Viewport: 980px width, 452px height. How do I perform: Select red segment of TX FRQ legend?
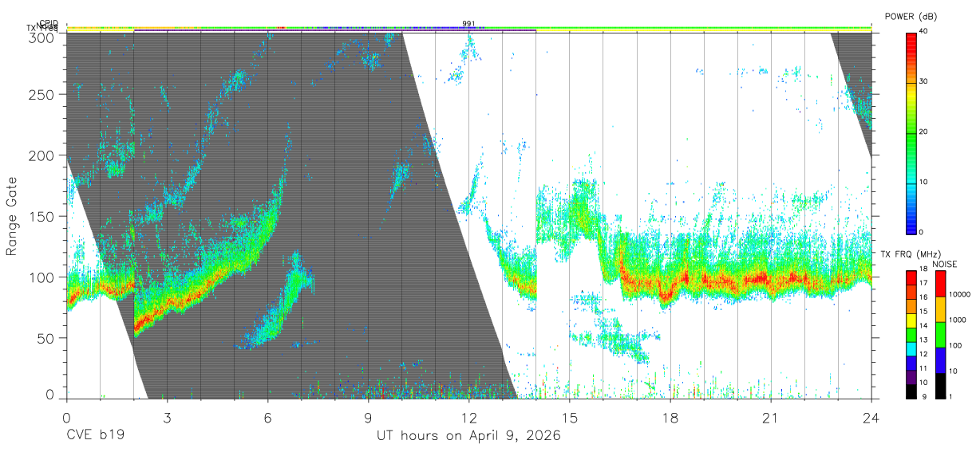(911, 278)
